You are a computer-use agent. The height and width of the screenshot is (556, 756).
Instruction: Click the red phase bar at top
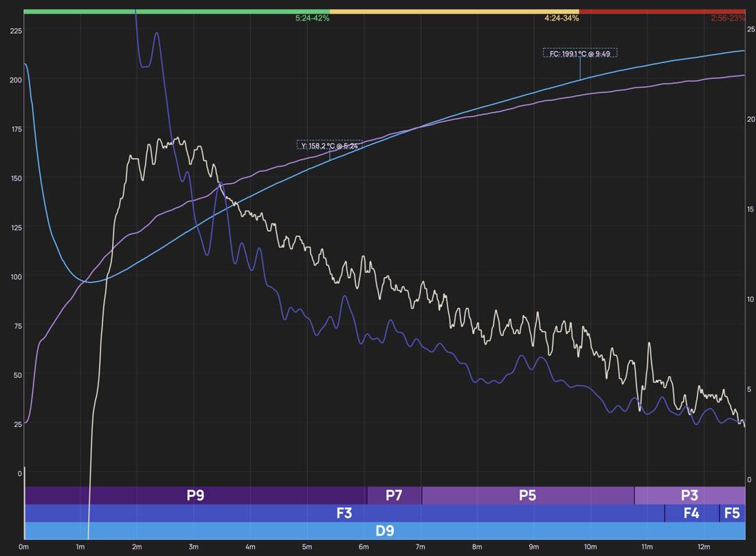pyautogui.click(x=662, y=12)
